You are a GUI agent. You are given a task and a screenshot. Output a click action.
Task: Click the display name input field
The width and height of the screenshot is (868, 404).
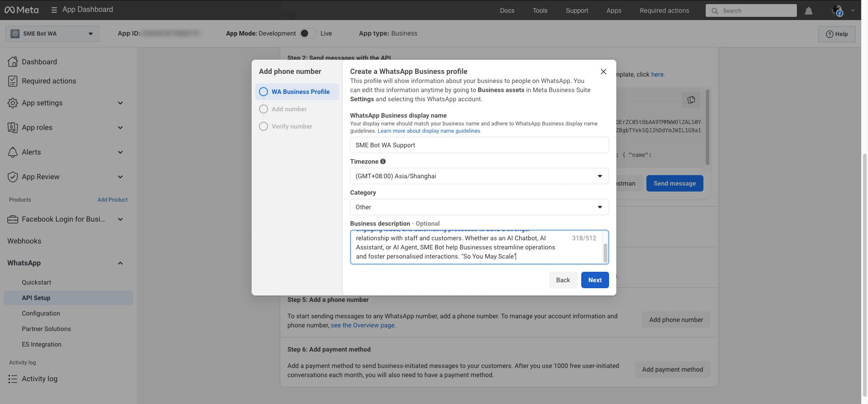[x=479, y=145]
